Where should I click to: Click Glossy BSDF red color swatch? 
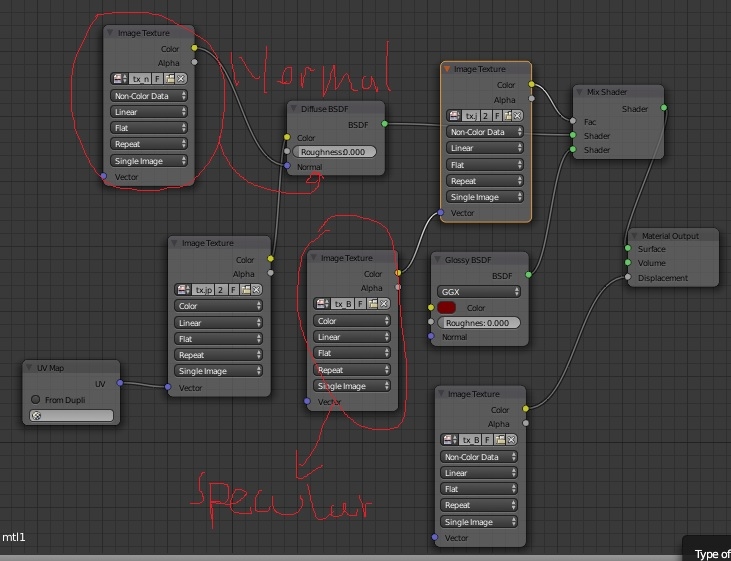click(x=446, y=308)
